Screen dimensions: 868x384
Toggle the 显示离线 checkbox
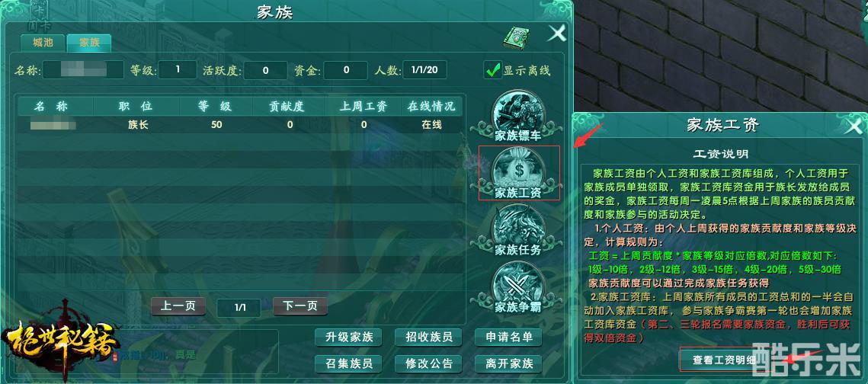click(492, 70)
